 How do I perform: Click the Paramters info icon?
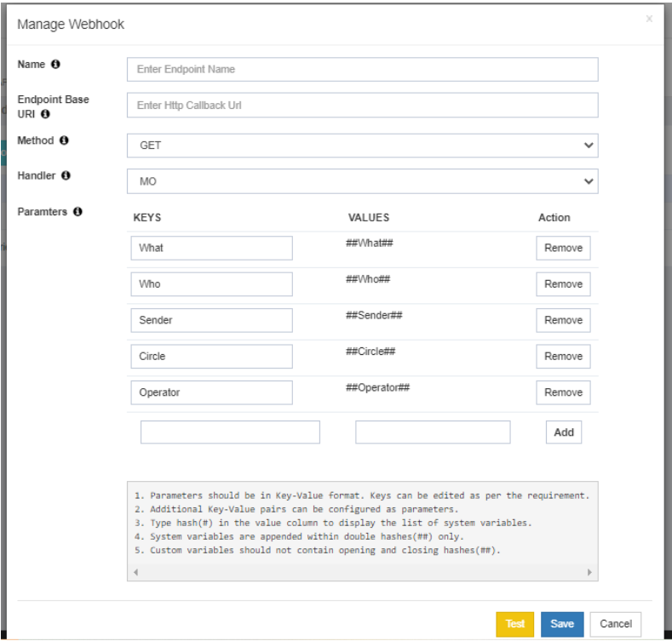[78, 211]
